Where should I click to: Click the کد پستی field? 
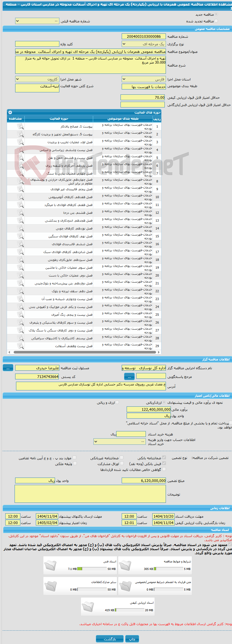37,376
